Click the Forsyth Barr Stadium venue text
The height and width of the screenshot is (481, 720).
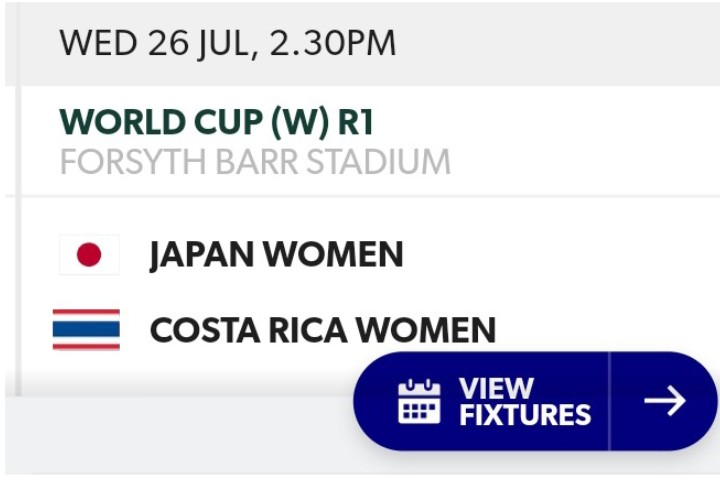(255, 162)
